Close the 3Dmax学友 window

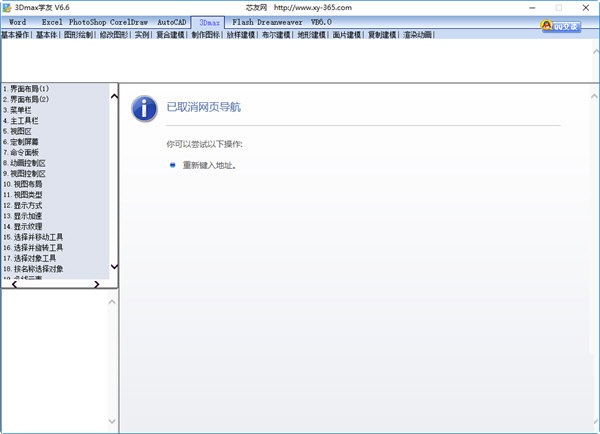pos(585,8)
